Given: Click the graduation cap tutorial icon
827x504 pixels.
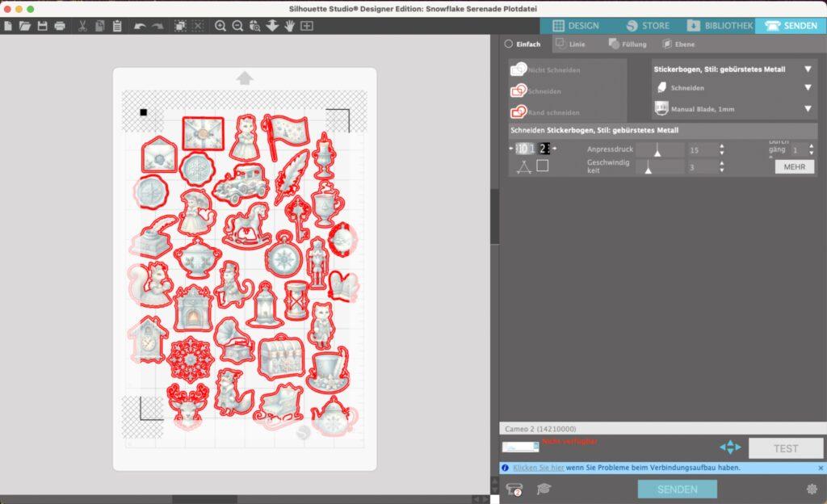Looking at the screenshot, I should (544, 489).
